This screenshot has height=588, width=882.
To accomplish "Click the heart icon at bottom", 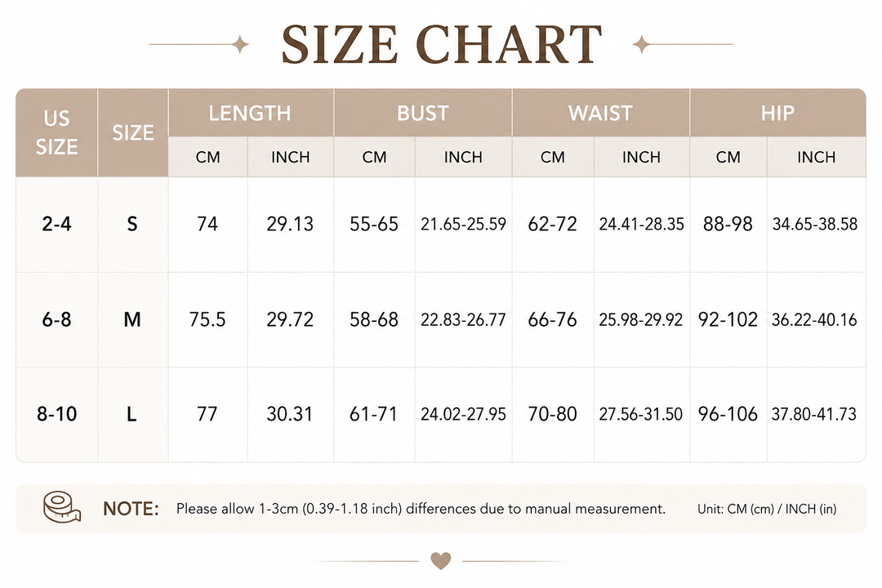I will pyautogui.click(x=440, y=560).
